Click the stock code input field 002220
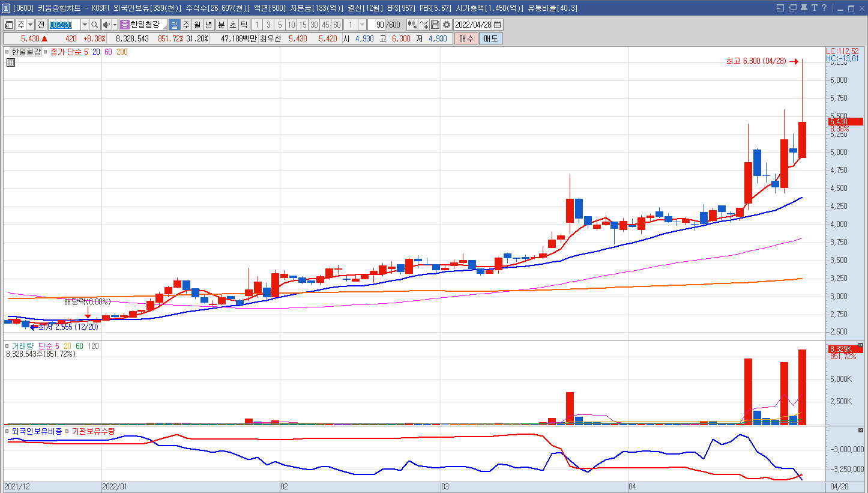The width and height of the screenshot is (868, 493). (64, 25)
